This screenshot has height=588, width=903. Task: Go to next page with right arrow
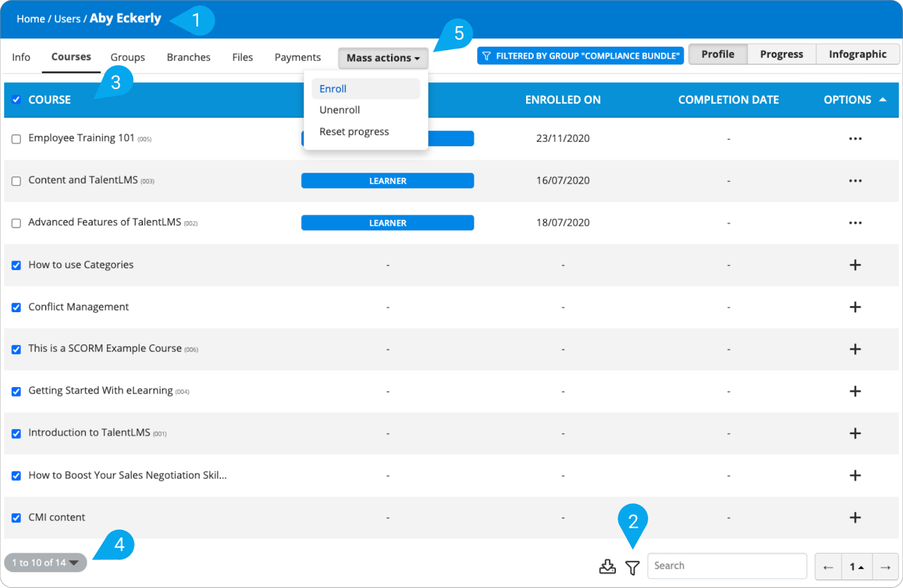coord(885,567)
